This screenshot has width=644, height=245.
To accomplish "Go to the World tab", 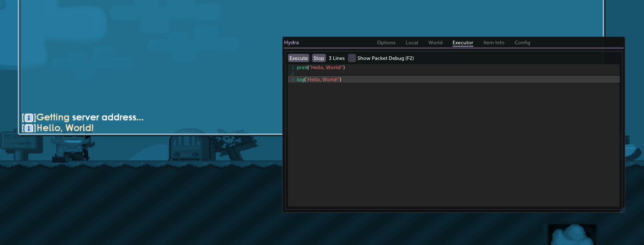I will click(x=435, y=43).
